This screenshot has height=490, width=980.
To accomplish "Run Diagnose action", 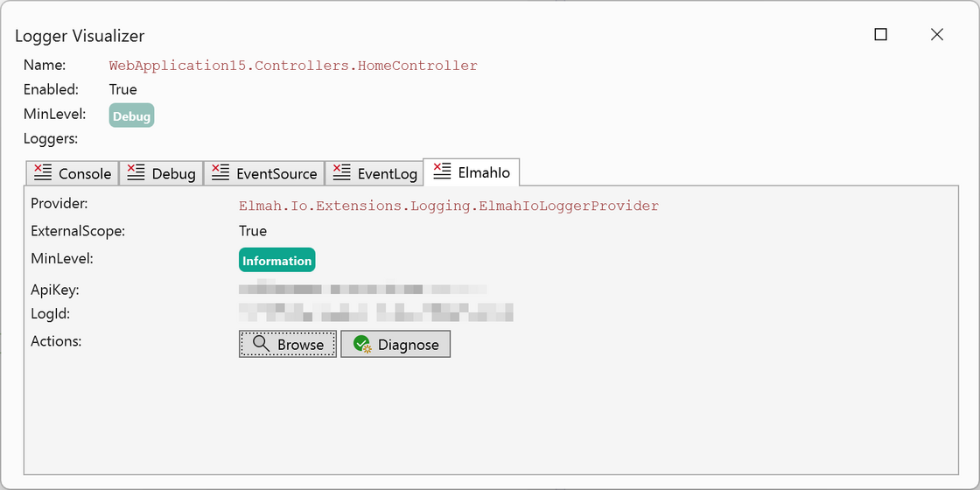I will 395,344.
